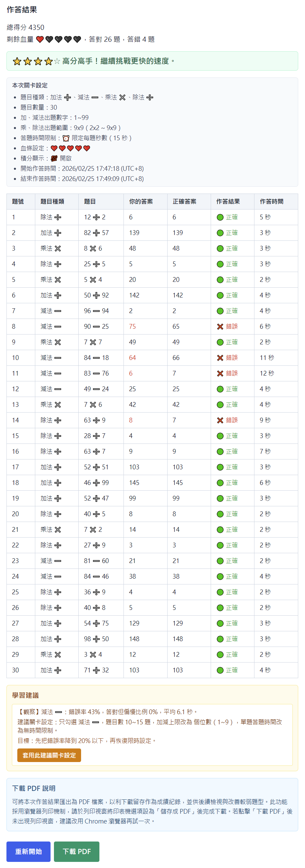Click plus icon in question 30's 題目種類 cell
The image size is (305, 868).
coord(58,670)
